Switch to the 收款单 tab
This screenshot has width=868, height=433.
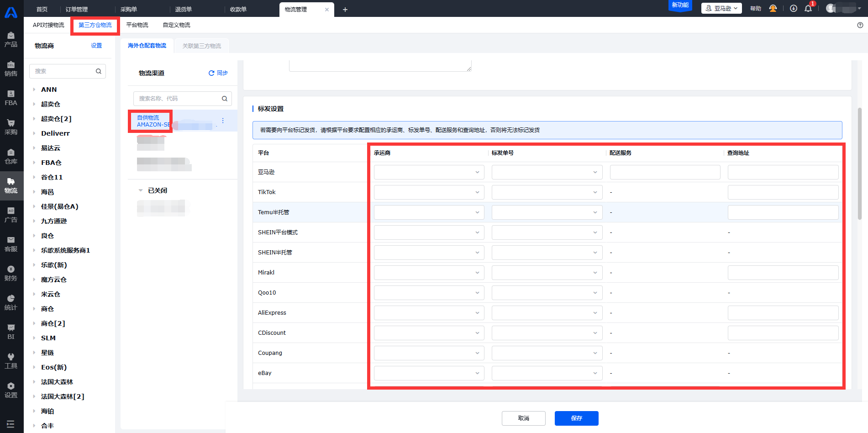(238, 9)
